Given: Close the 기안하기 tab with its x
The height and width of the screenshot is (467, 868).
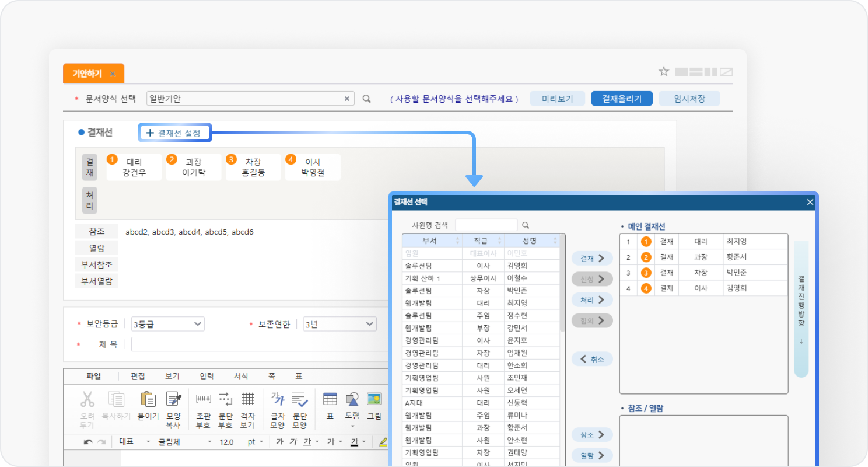Looking at the screenshot, I should pos(113,74).
